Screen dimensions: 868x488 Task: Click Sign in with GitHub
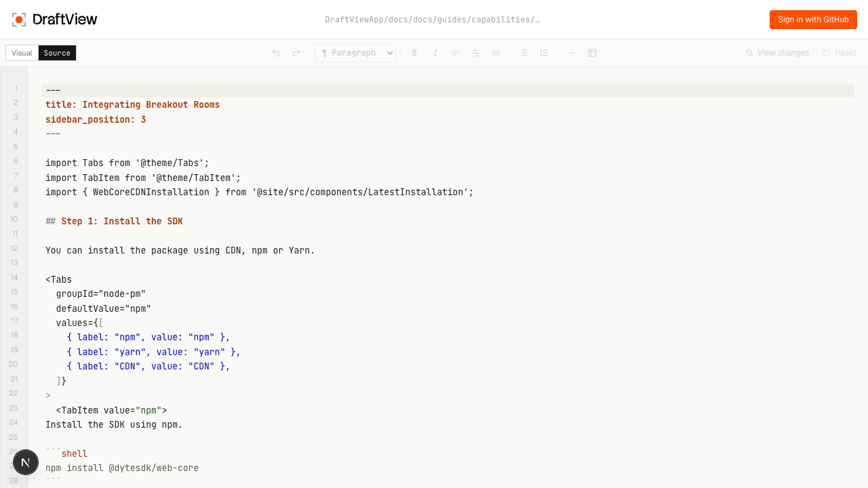point(813,20)
